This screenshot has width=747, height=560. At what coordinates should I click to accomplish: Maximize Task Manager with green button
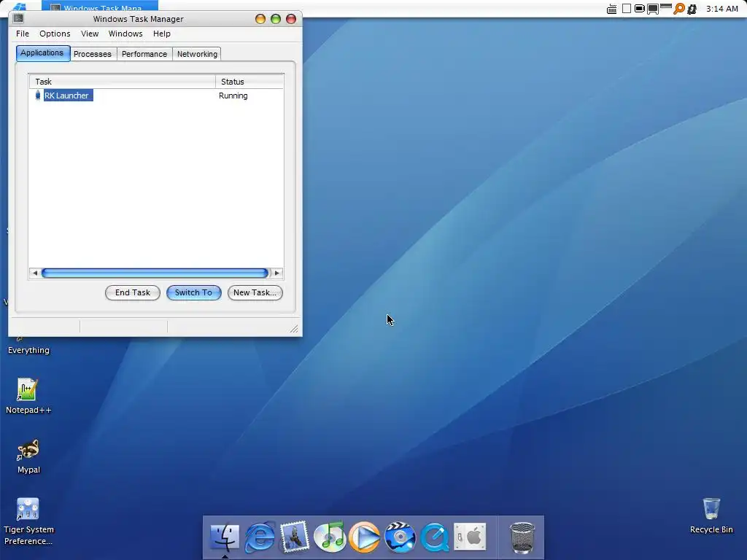coord(275,19)
